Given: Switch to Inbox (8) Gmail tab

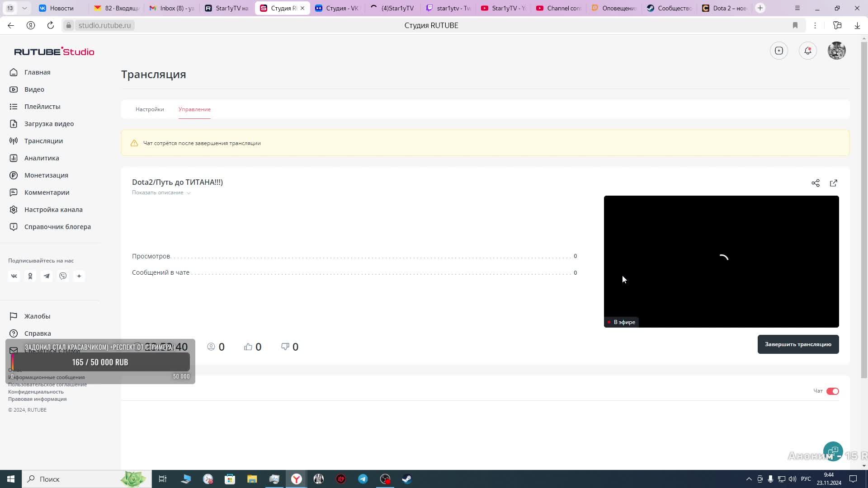Looking at the screenshot, I should [172, 8].
